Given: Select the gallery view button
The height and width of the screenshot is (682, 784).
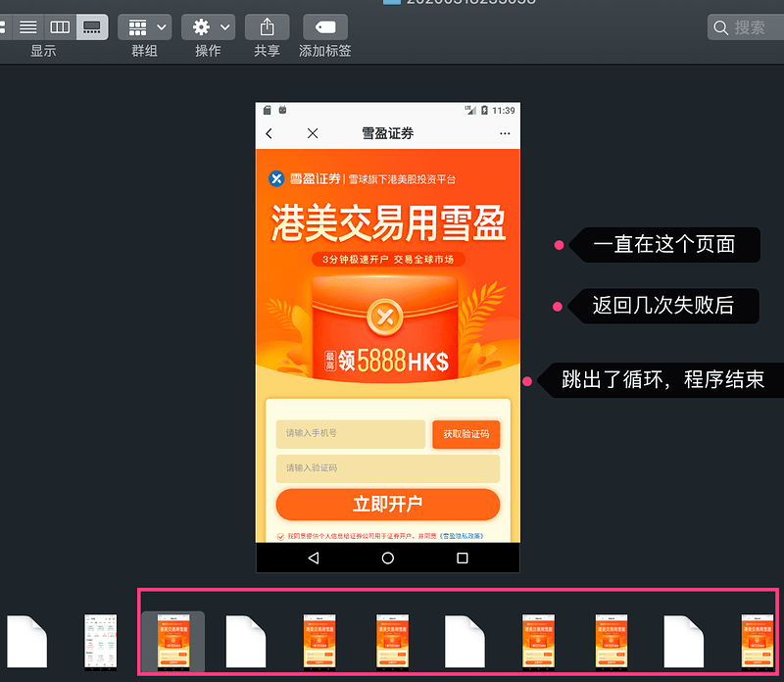Looking at the screenshot, I should (92, 27).
